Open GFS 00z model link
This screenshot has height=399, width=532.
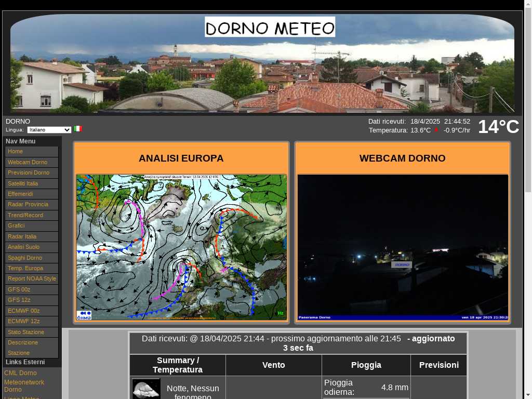tap(32, 289)
